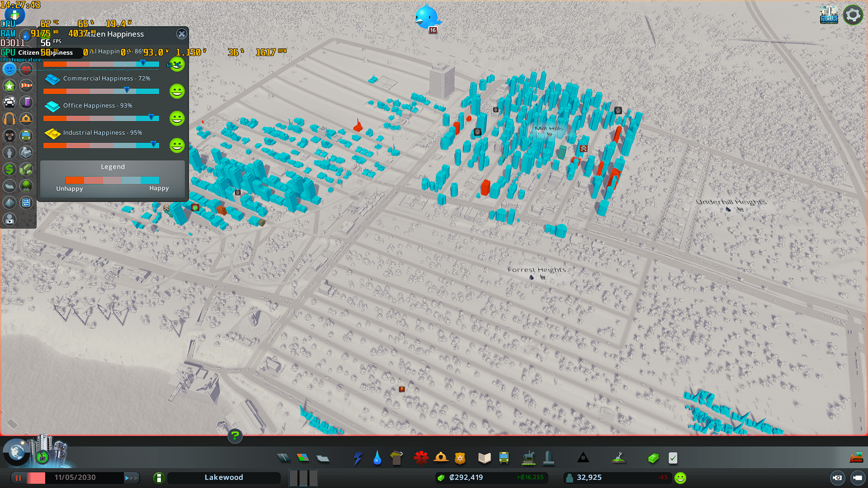Click the Commercial Happiness bar indicator
This screenshot has height=488, width=868.
127,90
